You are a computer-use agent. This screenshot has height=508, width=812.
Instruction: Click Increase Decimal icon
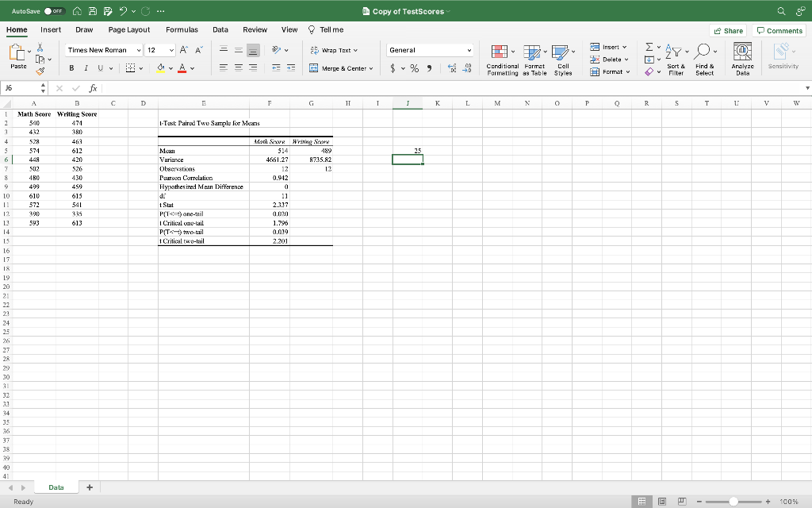[x=451, y=68]
